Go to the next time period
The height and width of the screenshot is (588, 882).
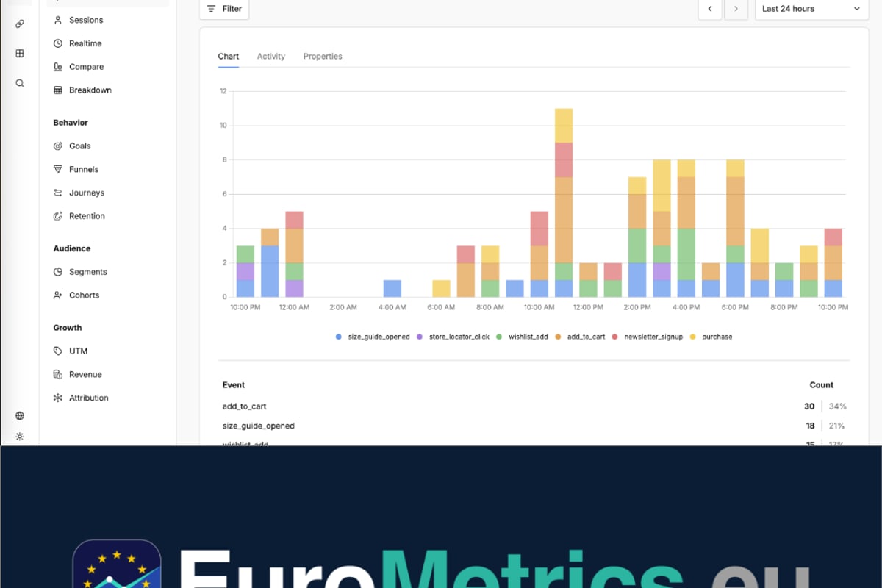(x=736, y=9)
